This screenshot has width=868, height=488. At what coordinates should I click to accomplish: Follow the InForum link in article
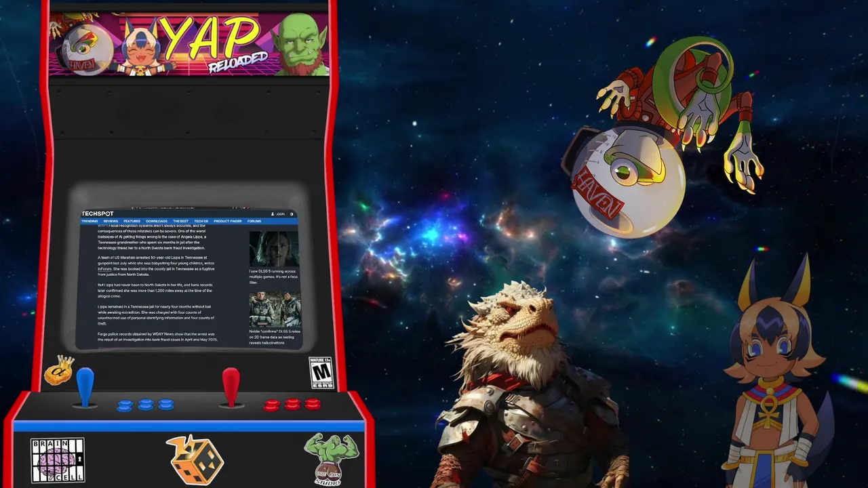tap(104, 269)
